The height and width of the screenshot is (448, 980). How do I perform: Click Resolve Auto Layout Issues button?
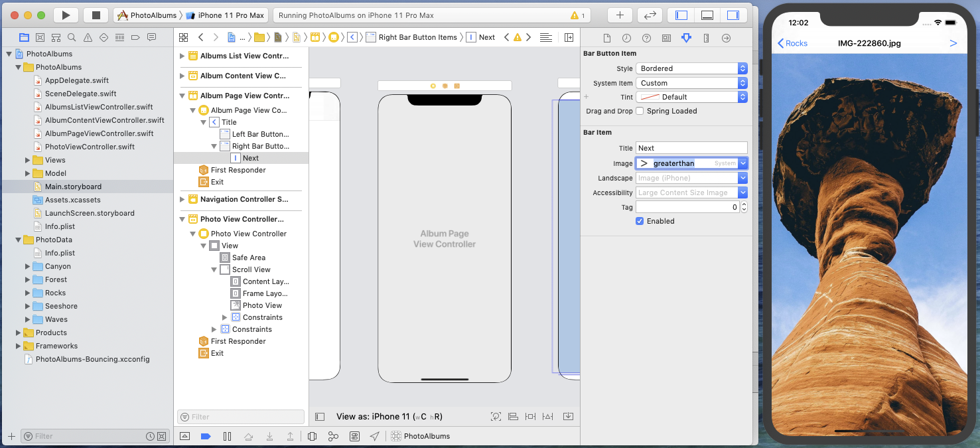[x=547, y=416]
